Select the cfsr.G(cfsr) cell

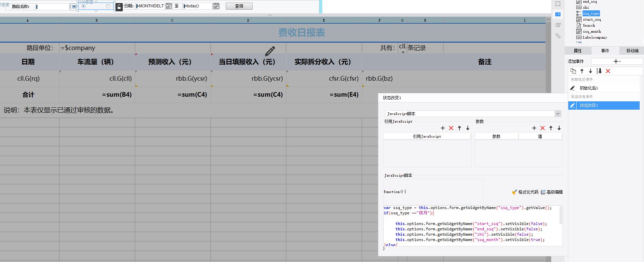(324, 79)
